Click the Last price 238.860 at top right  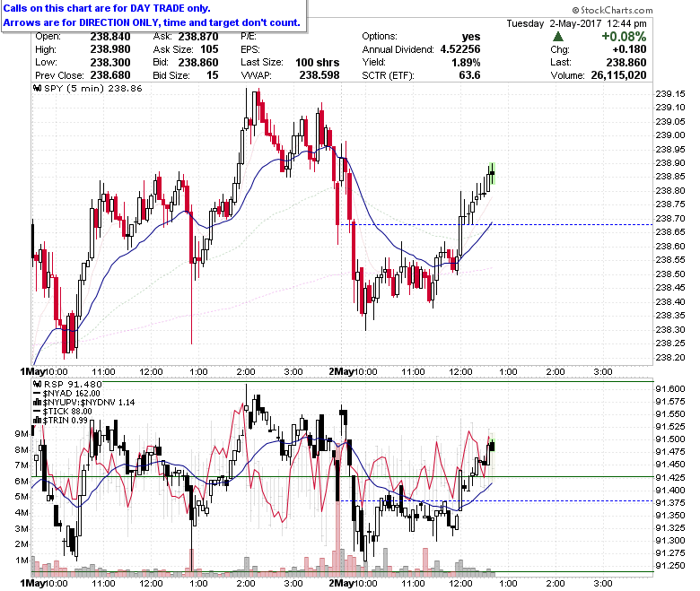(x=626, y=63)
